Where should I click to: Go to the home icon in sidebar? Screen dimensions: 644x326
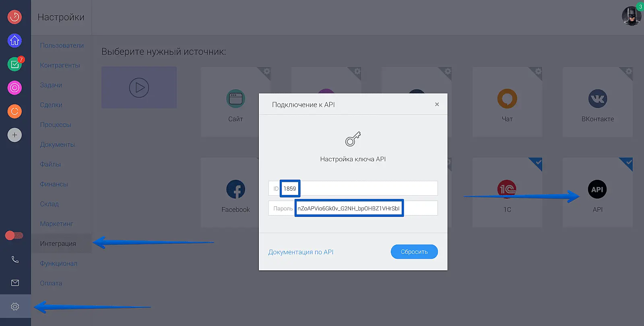point(14,40)
